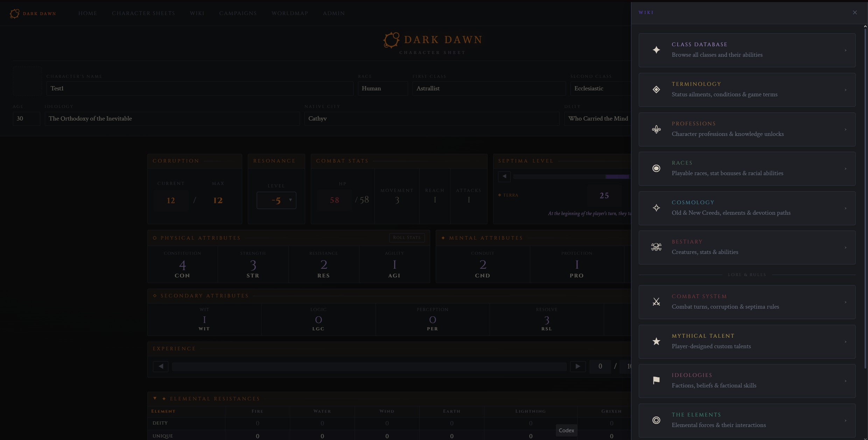Viewport: 868px width, 440px height.
Task: Expand The Elements entry chevron
Action: [x=846, y=420]
